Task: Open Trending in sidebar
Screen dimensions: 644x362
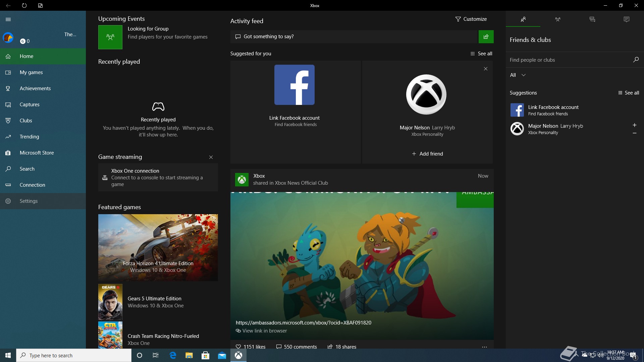Action: point(43,137)
